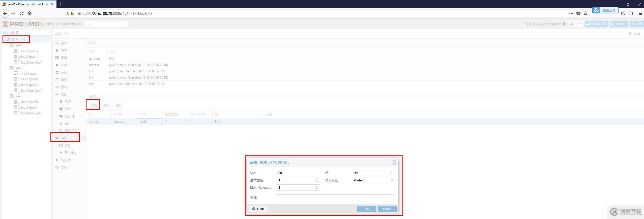The width and height of the screenshot is (644, 219).
Task: Increase the 最大重启 value
Action: [317, 179]
